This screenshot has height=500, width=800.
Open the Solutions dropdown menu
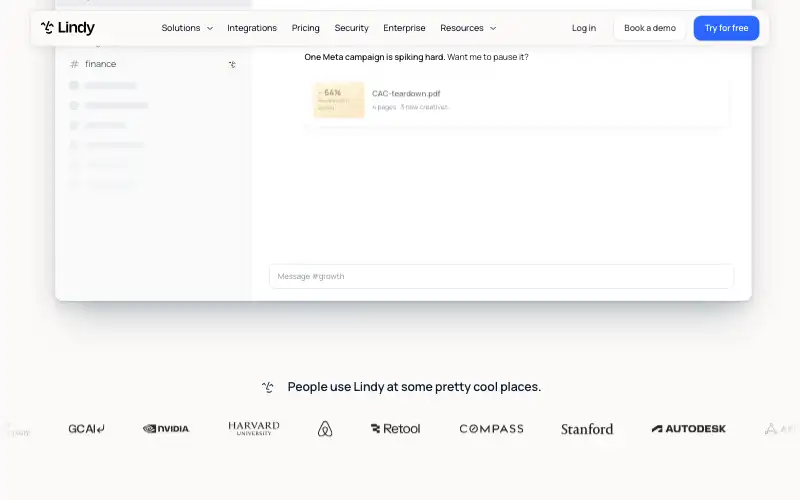tap(187, 28)
